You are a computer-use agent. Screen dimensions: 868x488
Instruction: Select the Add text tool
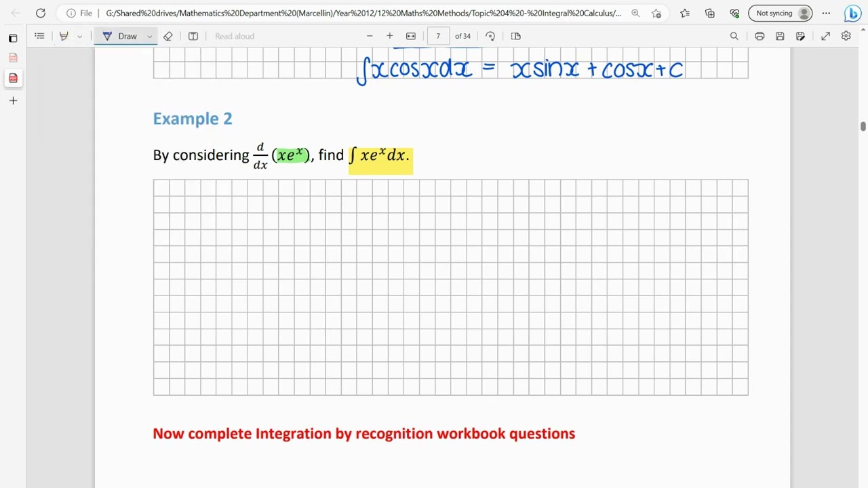[x=193, y=36]
